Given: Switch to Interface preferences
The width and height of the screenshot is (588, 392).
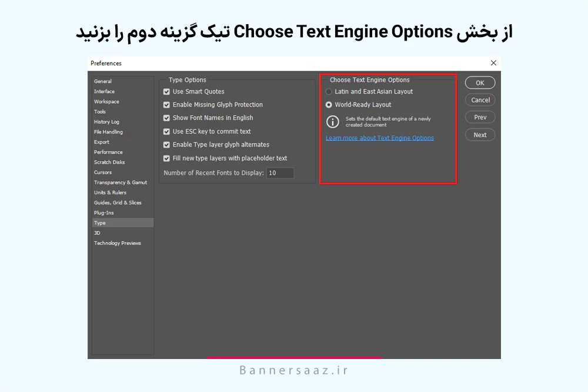Looking at the screenshot, I should (104, 91).
